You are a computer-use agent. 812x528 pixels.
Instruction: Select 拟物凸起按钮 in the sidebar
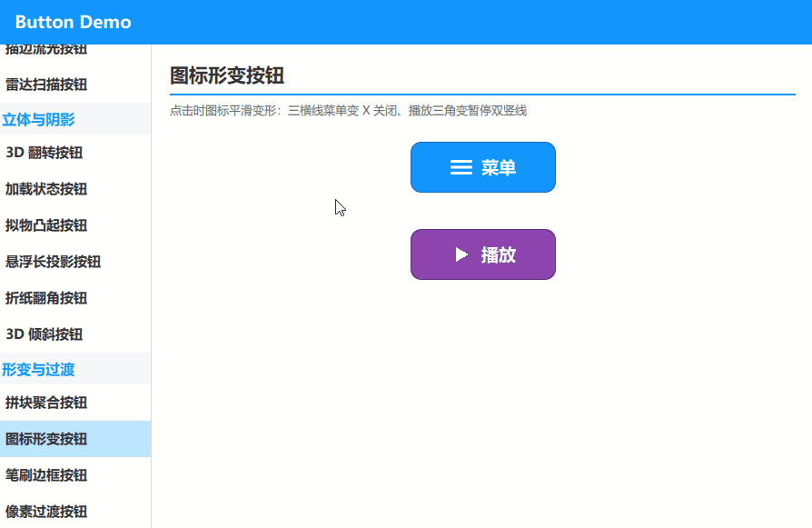[75, 225]
